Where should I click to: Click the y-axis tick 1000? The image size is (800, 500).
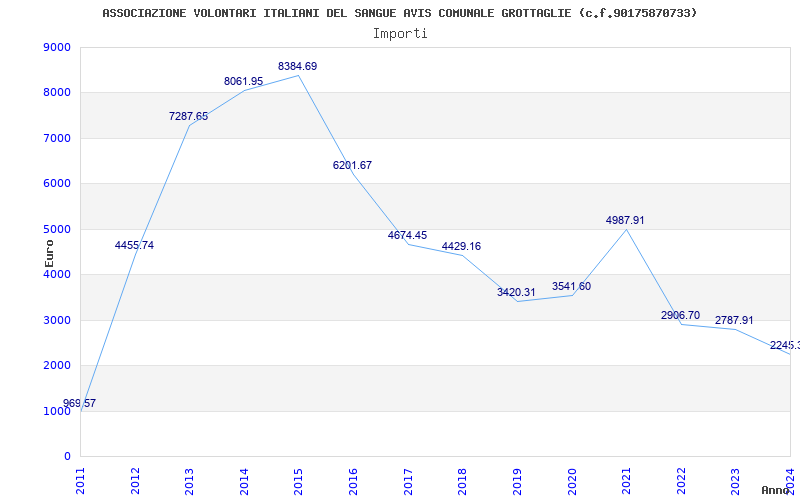click(x=57, y=411)
